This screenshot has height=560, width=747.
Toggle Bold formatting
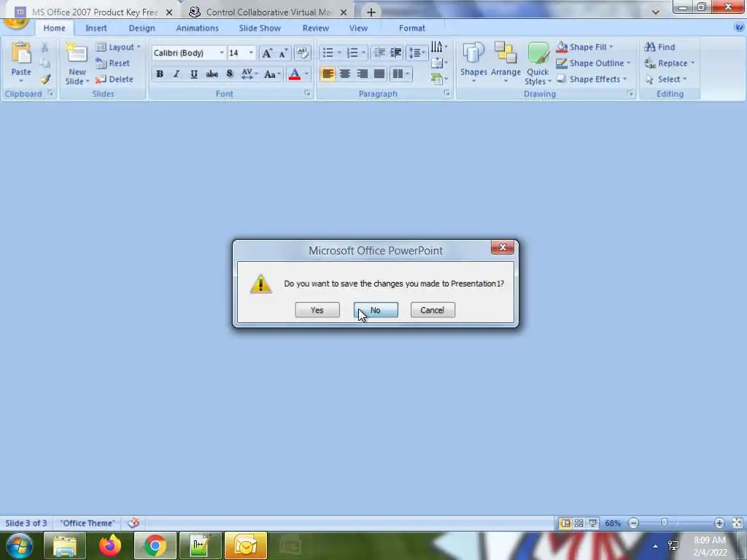(160, 74)
